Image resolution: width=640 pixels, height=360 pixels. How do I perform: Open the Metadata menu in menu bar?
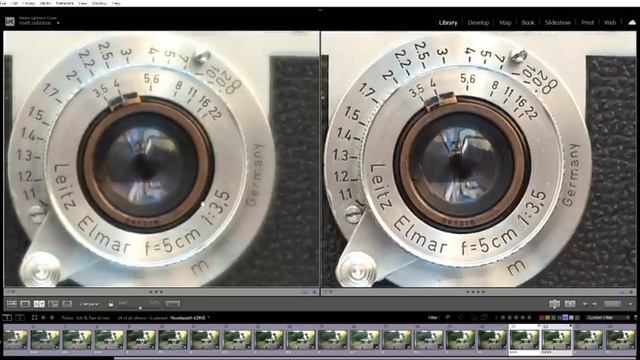coord(64,3)
